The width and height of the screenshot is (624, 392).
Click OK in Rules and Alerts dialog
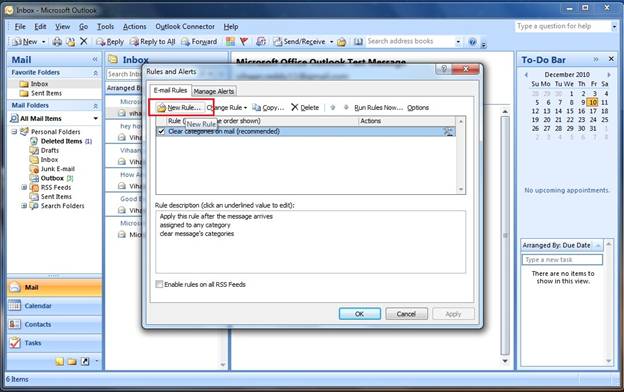tap(359, 314)
